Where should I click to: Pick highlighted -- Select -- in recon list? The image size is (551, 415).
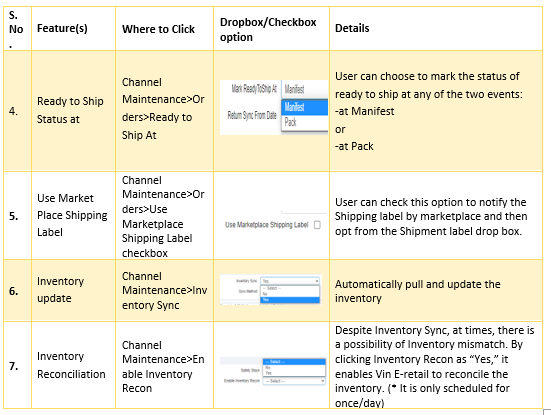pyautogui.click(x=294, y=362)
